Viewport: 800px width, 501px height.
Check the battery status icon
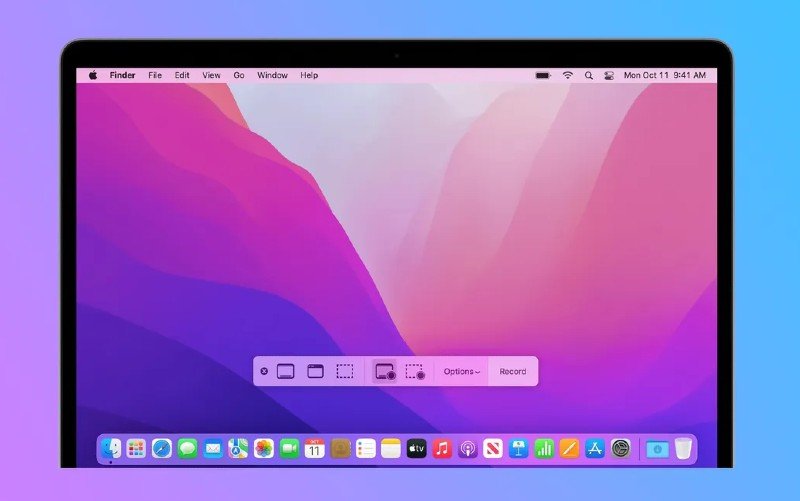point(543,76)
